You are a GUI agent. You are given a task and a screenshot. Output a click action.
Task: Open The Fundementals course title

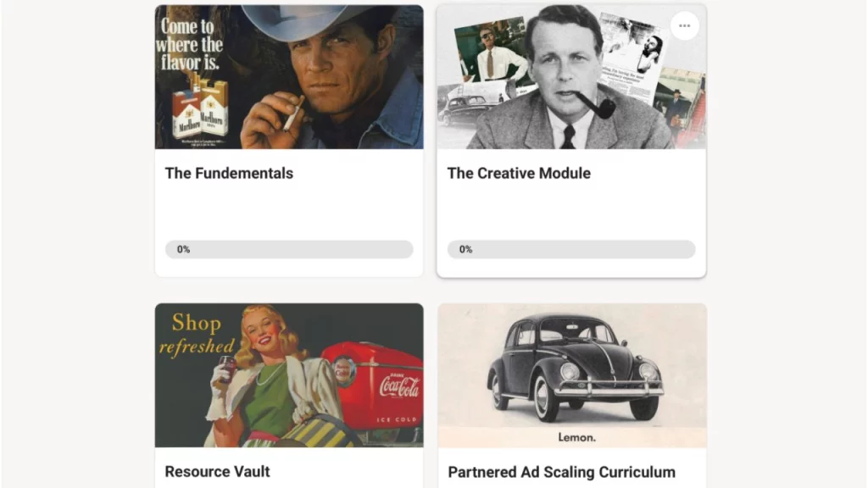tap(229, 173)
